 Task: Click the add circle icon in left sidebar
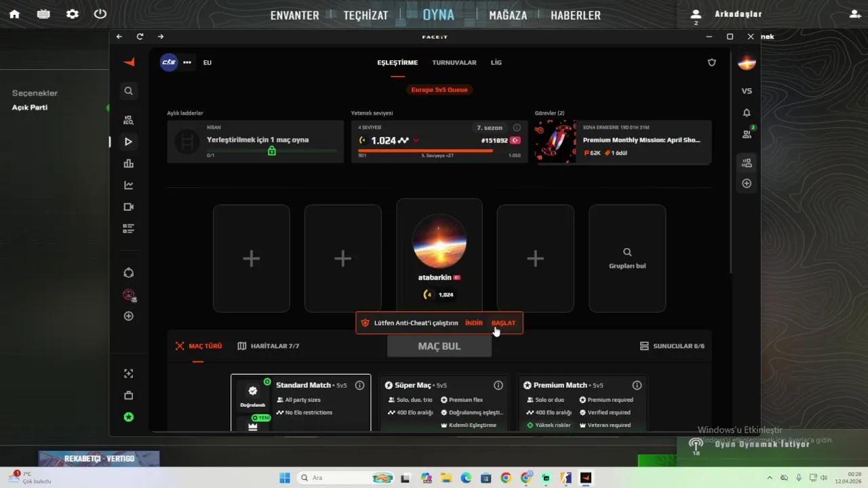point(129,316)
